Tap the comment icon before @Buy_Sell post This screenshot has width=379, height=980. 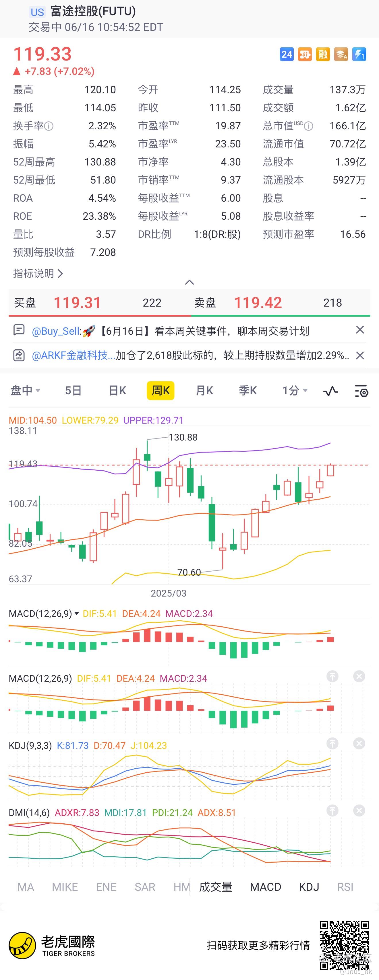tap(19, 330)
